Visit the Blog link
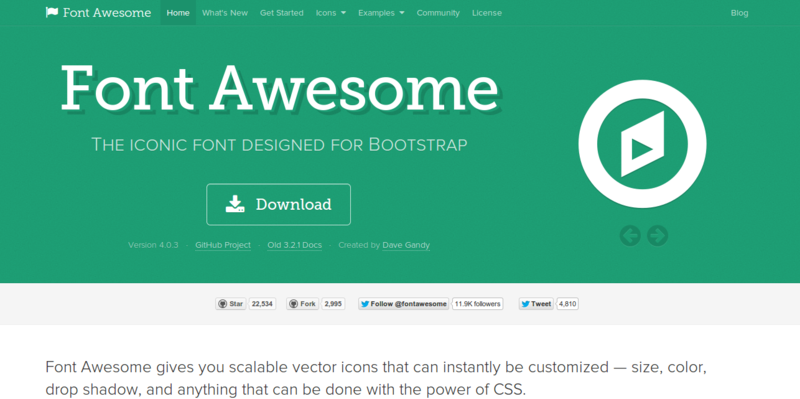 (739, 13)
